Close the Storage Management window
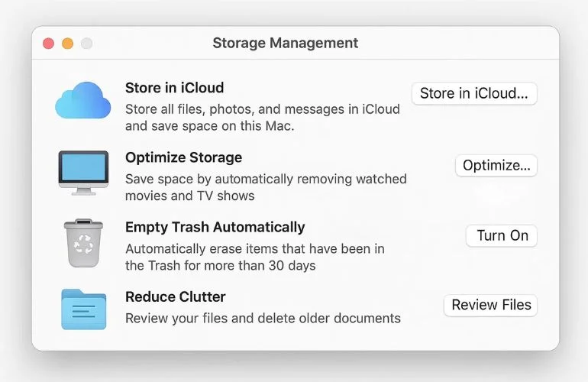This screenshot has height=382, width=588. 48,44
